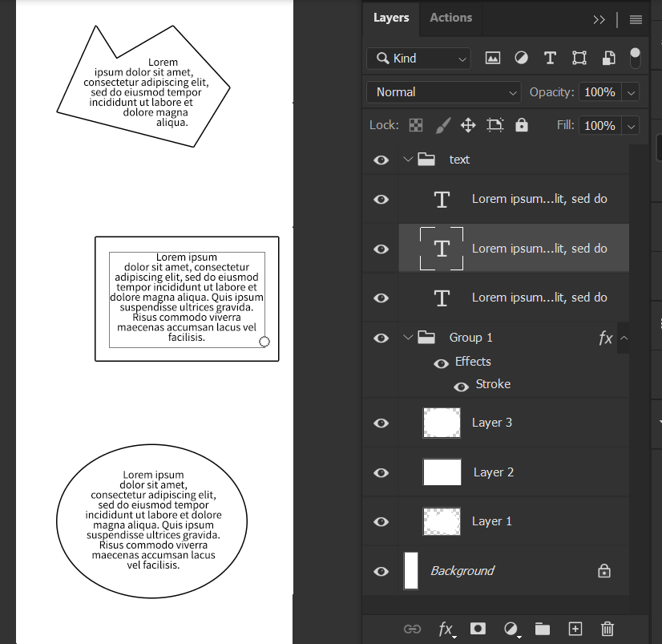The height and width of the screenshot is (644, 662).
Task: Add a layer mask
Action: pos(478,629)
